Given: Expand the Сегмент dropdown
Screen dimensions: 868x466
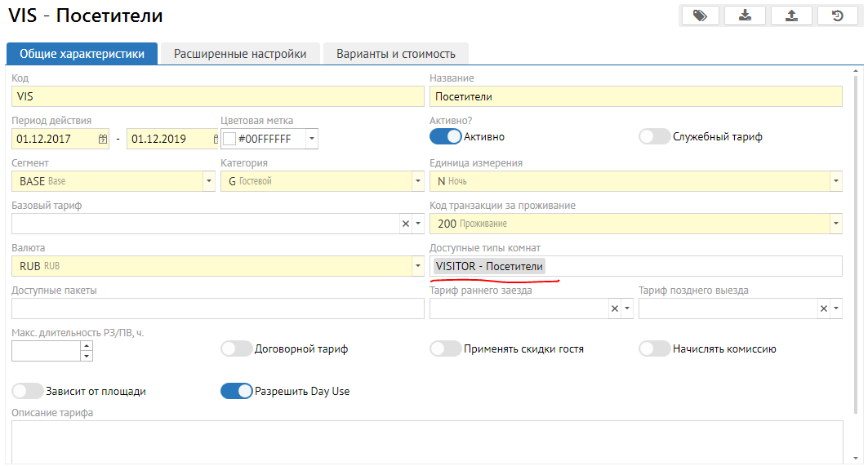Looking at the screenshot, I should point(209,181).
